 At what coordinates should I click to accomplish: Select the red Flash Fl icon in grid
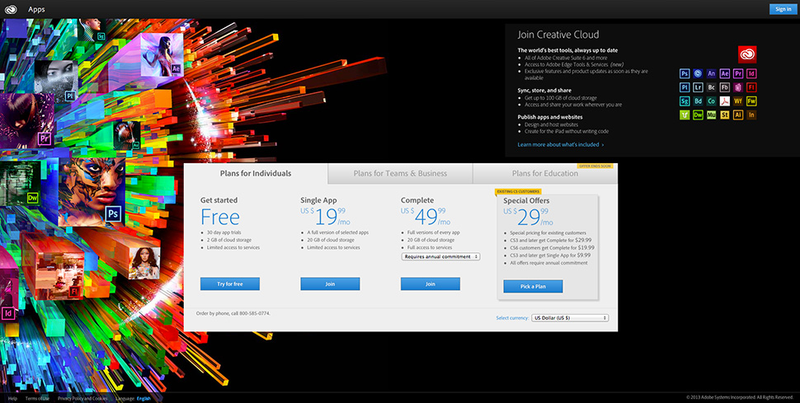752,87
